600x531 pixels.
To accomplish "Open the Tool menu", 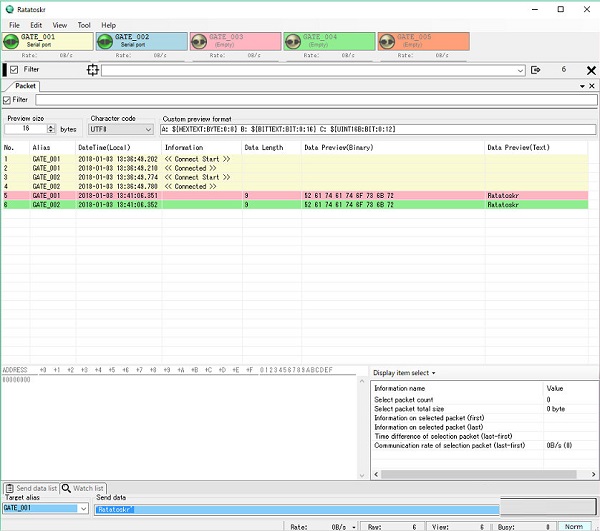I will pyautogui.click(x=84, y=25).
